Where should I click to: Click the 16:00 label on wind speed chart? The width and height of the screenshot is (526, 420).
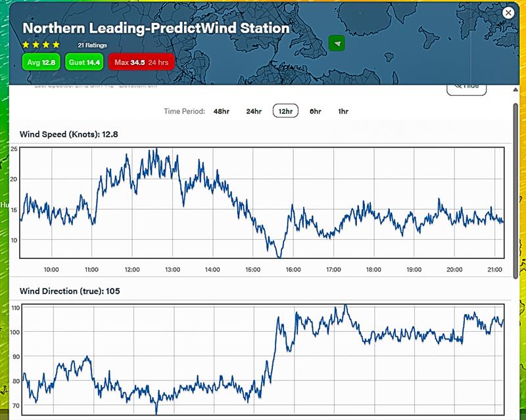293,269
